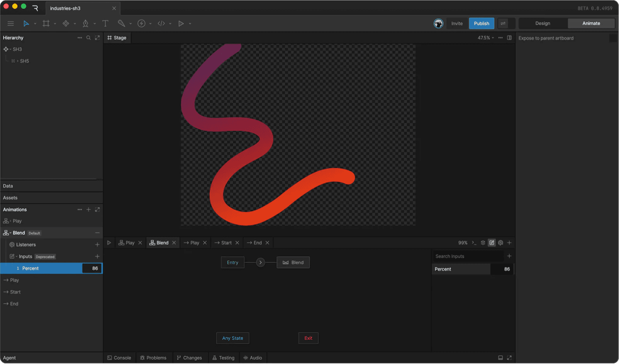This screenshot has height=364, width=619.
Task: Expand the bottom panel to full size
Action: coord(509,358)
